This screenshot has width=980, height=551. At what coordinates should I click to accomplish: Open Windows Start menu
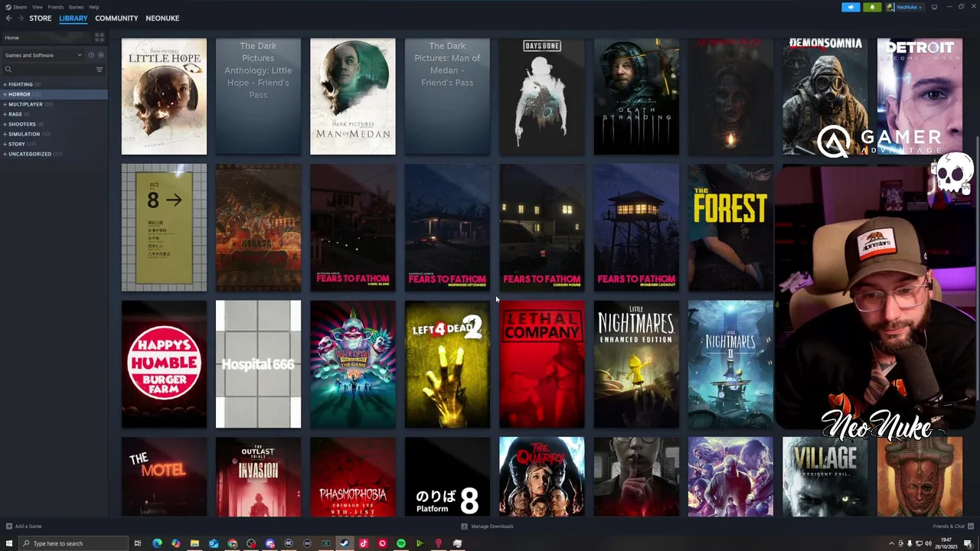point(9,543)
